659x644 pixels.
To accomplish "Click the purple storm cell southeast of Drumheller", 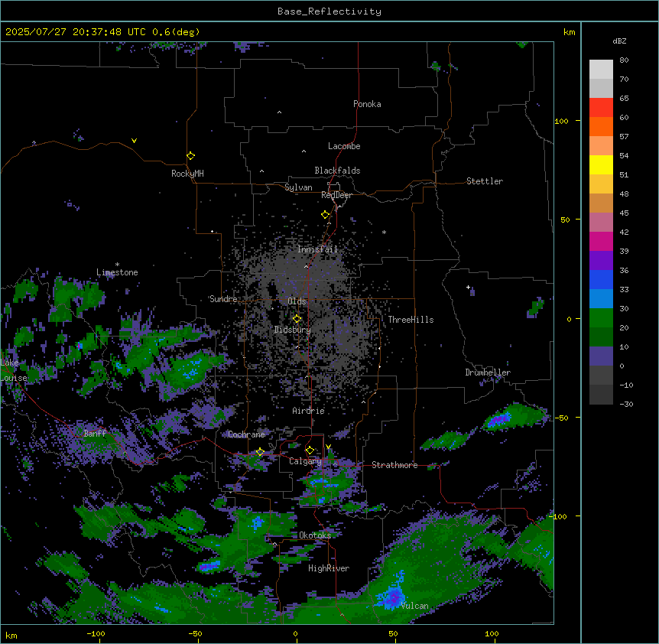I will (x=500, y=418).
